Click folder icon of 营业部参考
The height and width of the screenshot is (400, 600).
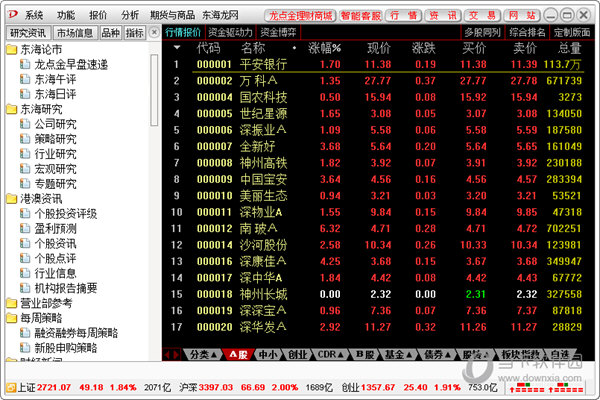tap(11, 303)
